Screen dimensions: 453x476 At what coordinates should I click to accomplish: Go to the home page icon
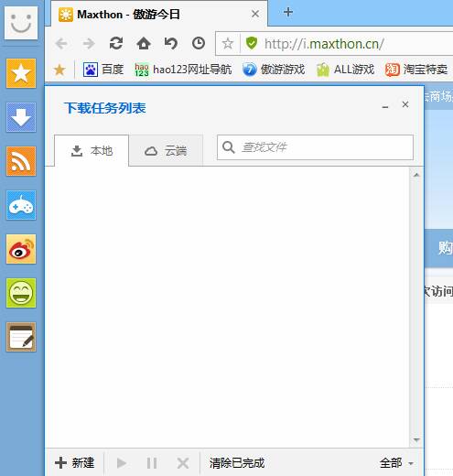click(x=144, y=43)
